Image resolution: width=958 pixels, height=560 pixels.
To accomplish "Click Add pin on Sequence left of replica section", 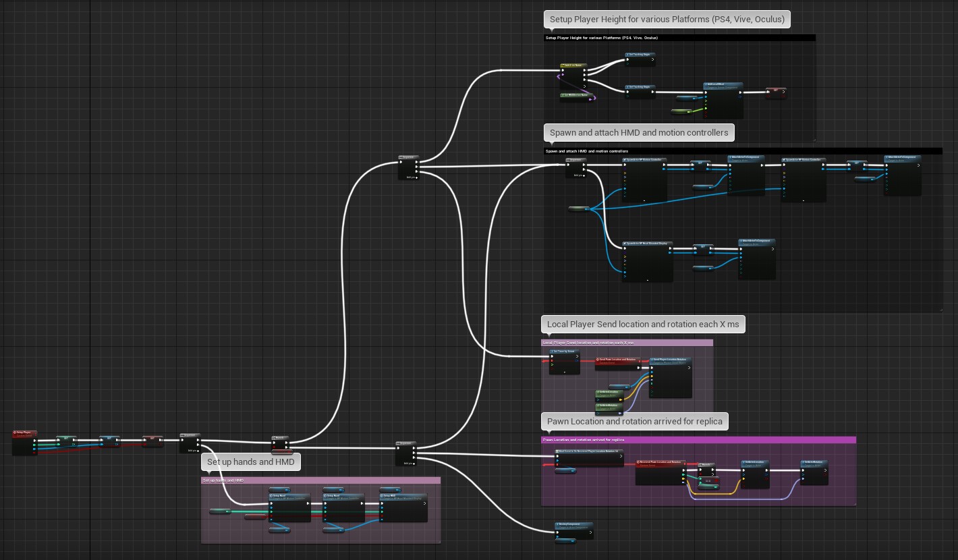I will (x=409, y=463).
